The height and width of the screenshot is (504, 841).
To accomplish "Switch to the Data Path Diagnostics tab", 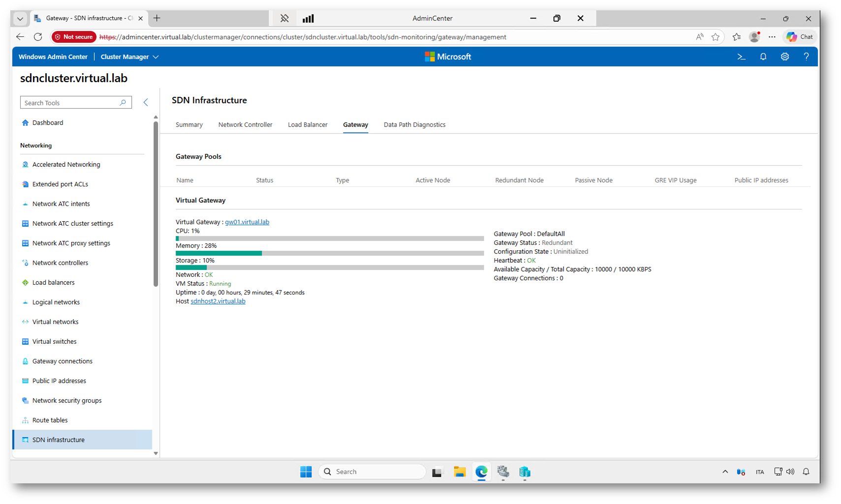I will tap(414, 125).
